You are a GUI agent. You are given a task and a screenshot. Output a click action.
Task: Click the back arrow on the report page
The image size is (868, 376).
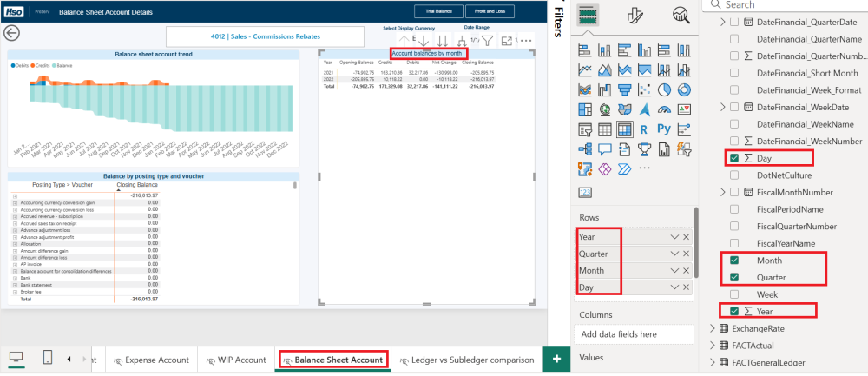11,33
